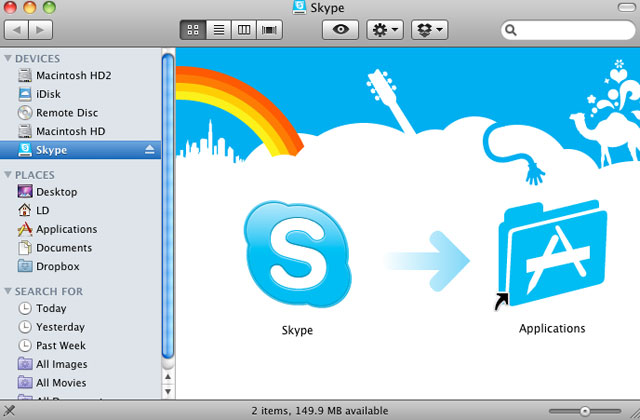
Task: Select Macintosh HD2 drive icon
Action: (25, 76)
